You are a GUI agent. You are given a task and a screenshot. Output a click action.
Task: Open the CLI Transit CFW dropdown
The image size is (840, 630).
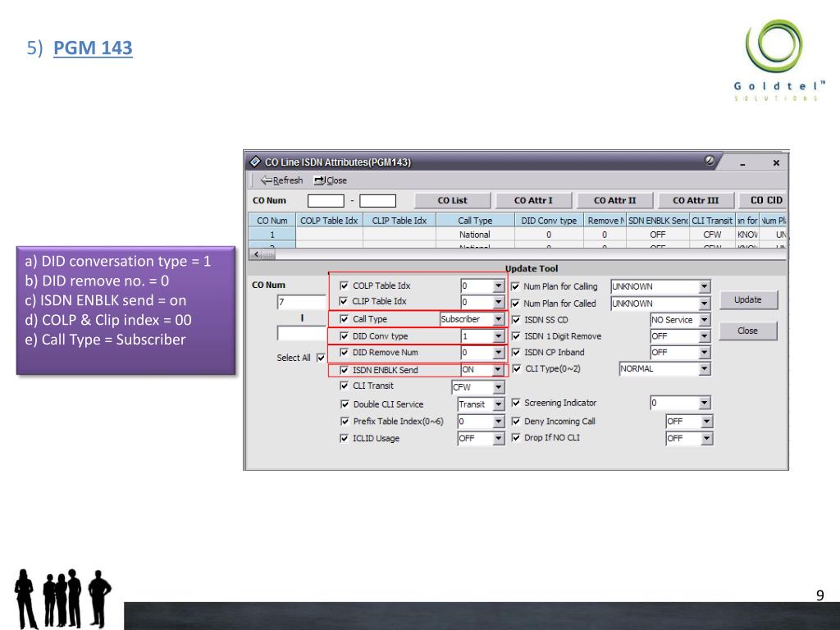498,387
